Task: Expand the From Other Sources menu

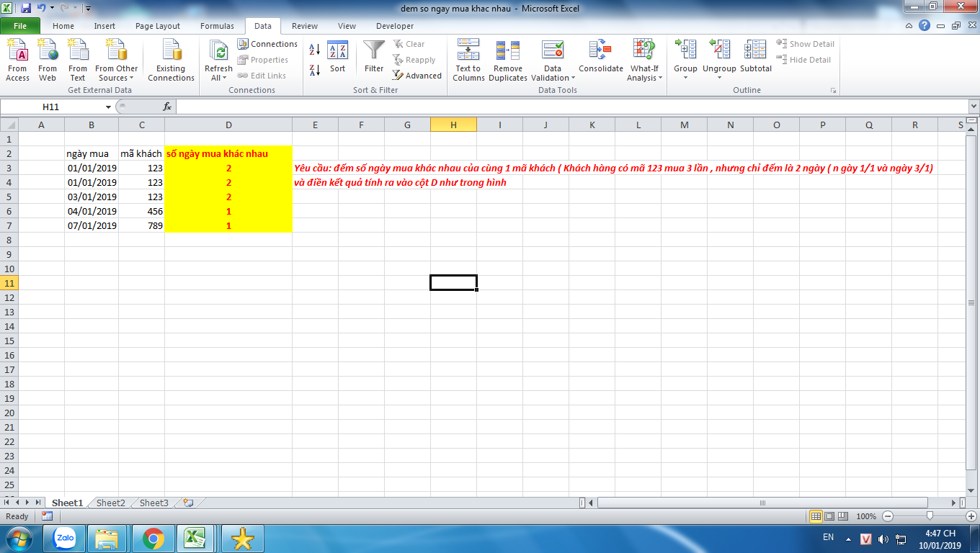Action: coord(116,60)
